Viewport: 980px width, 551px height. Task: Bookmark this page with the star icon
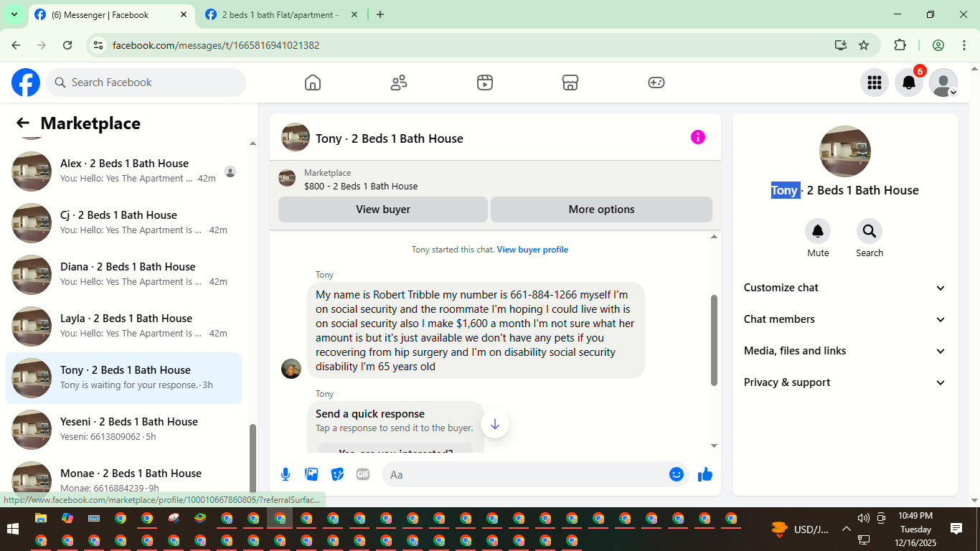(x=864, y=45)
